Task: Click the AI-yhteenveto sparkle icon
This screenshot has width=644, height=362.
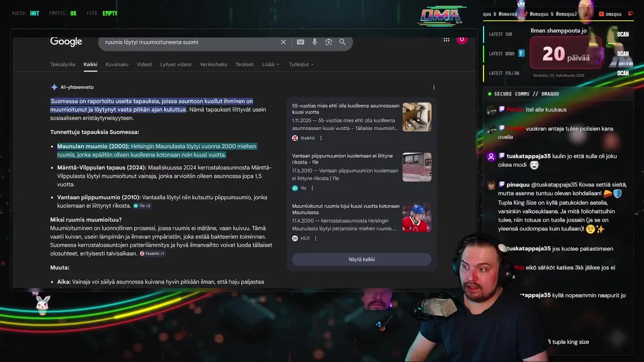Action: click(x=54, y=87)
